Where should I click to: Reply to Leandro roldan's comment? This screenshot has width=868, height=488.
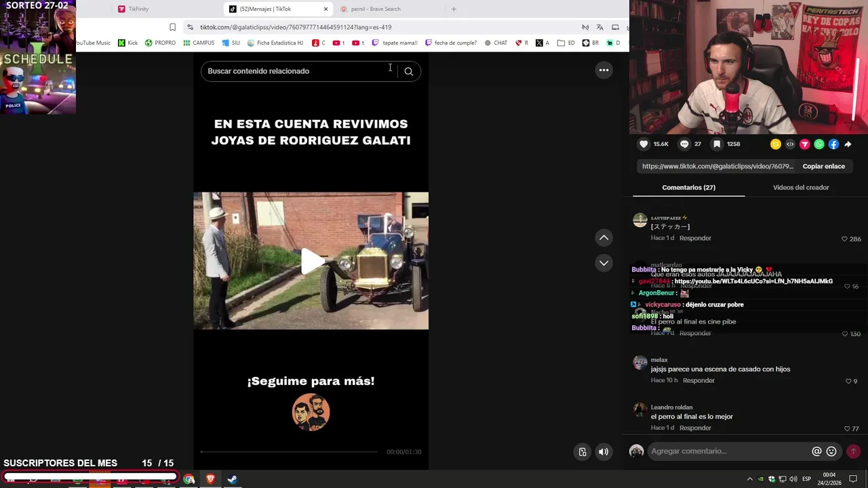pos(695,428)
